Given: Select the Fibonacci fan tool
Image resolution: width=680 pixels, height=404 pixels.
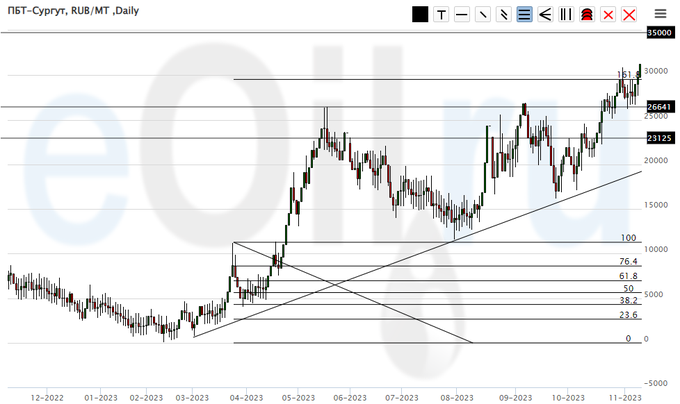Looking at the screenshot, I should point(545,14).
